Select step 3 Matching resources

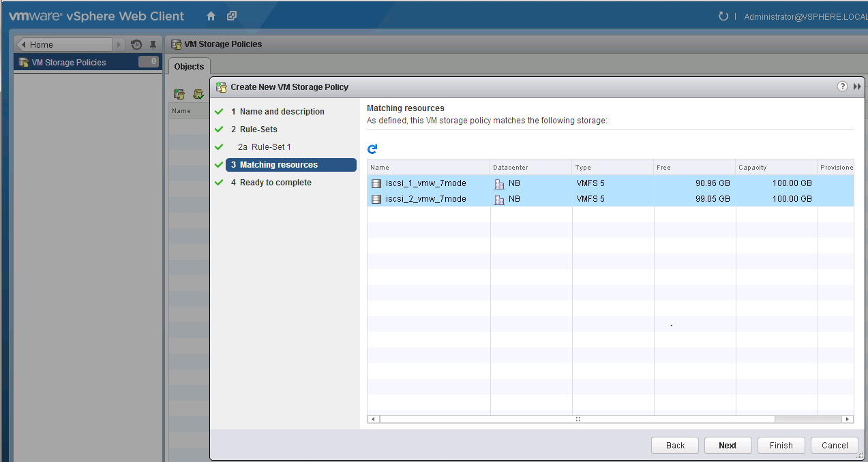[291, 165]
